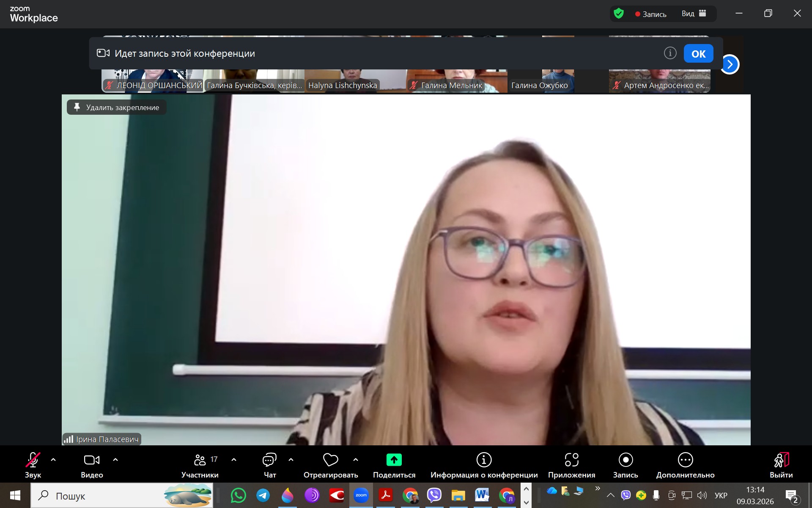812x508 pixels.
Task: Click the heart React icon
Action: pos(330,460)
